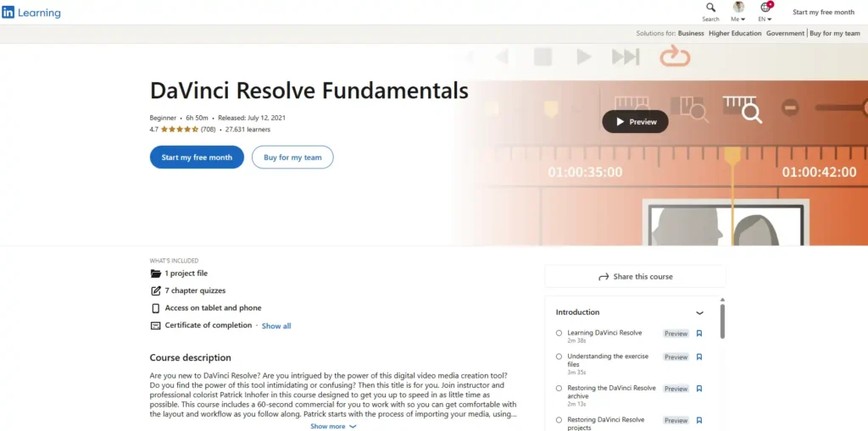Preview Understanding the exercise files lesson
868x431 pixels.
[676, 356]
